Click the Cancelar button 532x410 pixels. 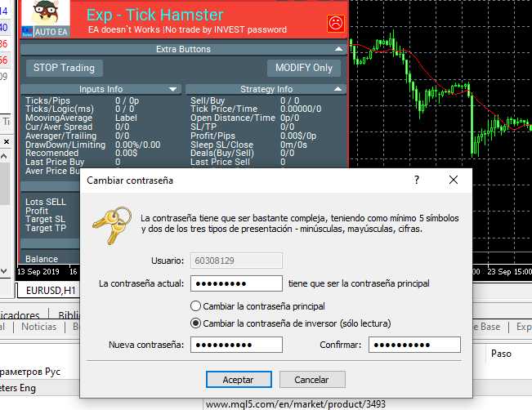coord(312,380)
